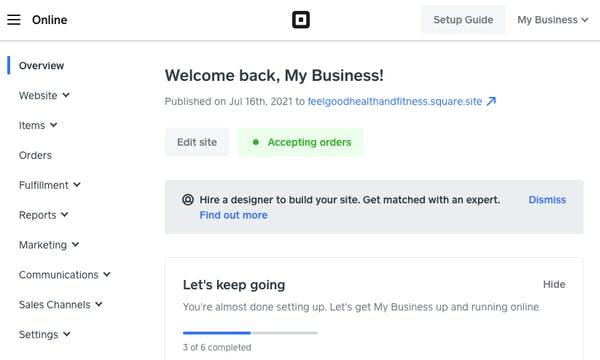Open feelgoodhealthandfitness.square.site link
Screen dimensions: 600x360
[x=395, y=101]
